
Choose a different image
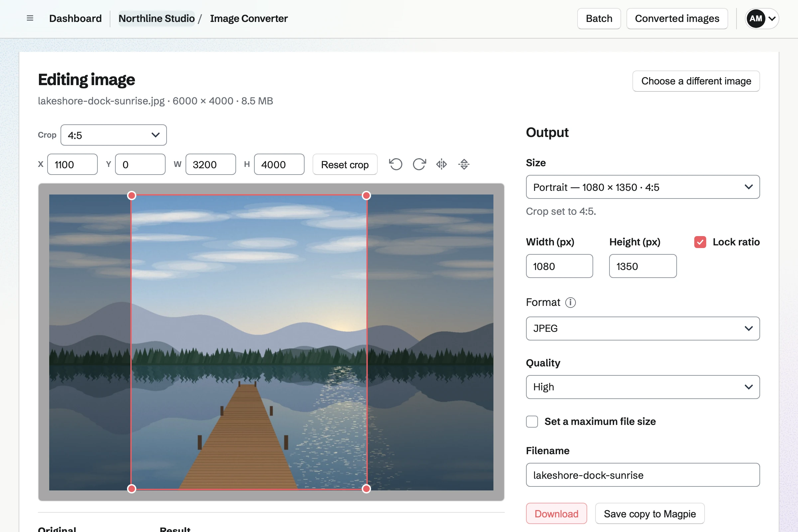point(696,81)
